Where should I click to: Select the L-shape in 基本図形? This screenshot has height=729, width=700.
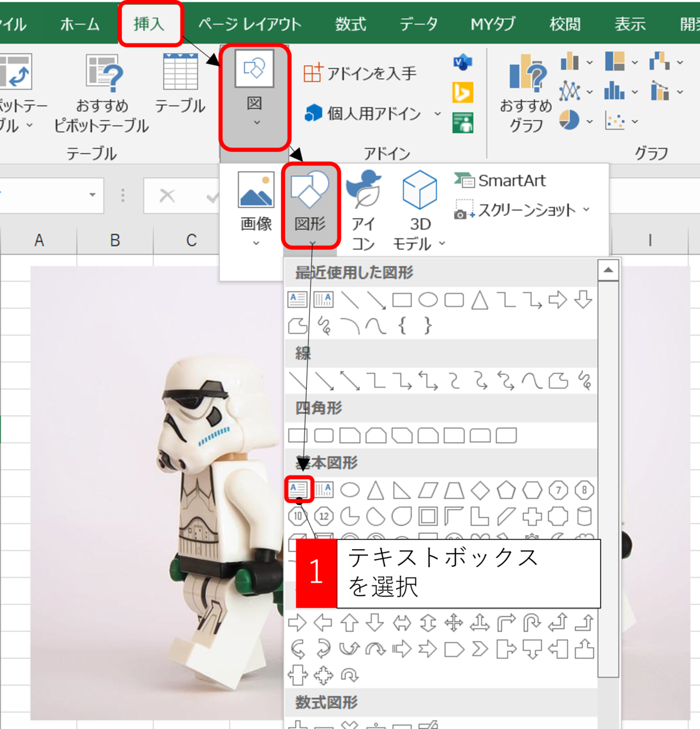(480, 516)
